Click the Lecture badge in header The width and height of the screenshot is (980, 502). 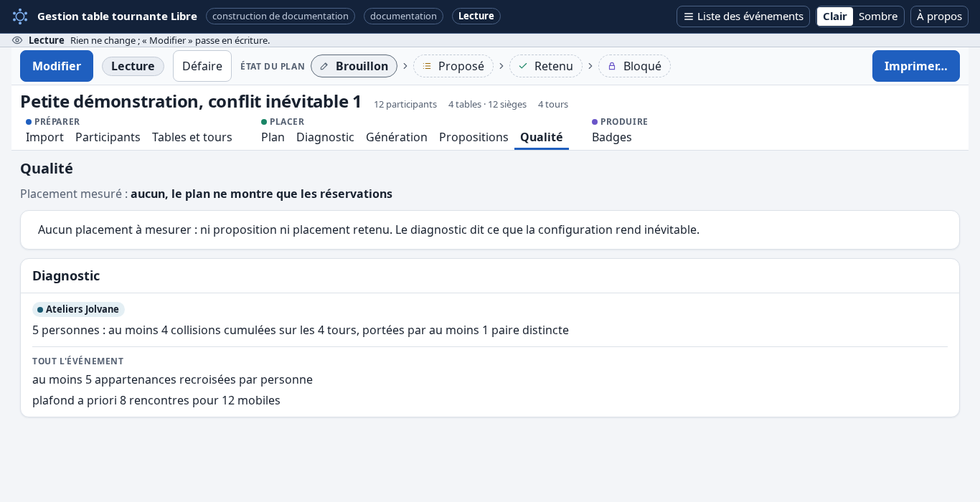click(476, 16)
